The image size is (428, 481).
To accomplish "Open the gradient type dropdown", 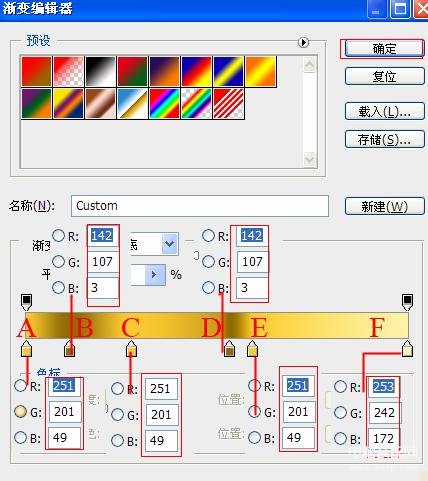I will [170, 244].
